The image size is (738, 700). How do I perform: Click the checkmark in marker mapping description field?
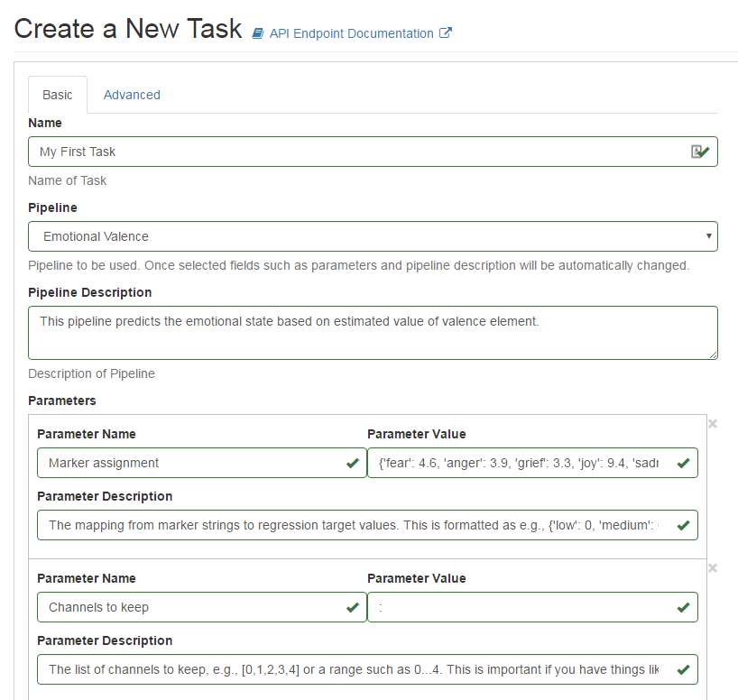click(683, 525)
